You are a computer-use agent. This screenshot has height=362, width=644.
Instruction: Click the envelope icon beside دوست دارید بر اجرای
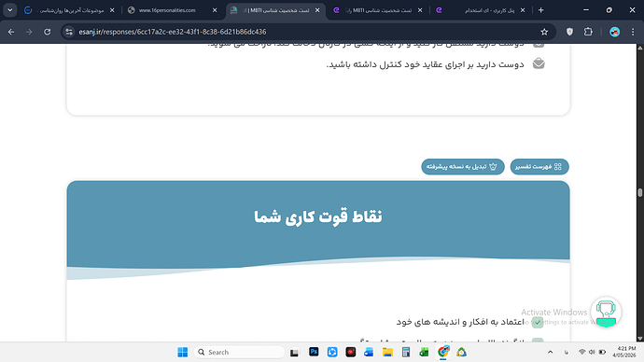pyautogui.click(x=539, y=63)
